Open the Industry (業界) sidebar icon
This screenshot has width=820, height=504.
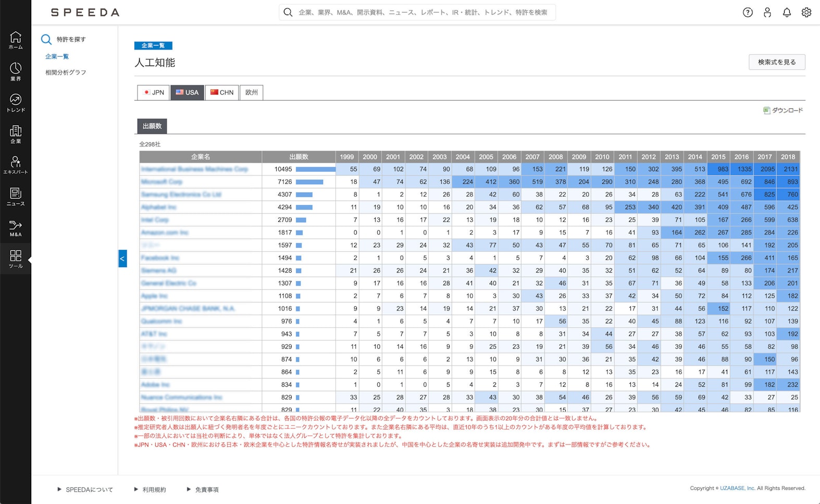pyautogui.click(x=16, y=71)
